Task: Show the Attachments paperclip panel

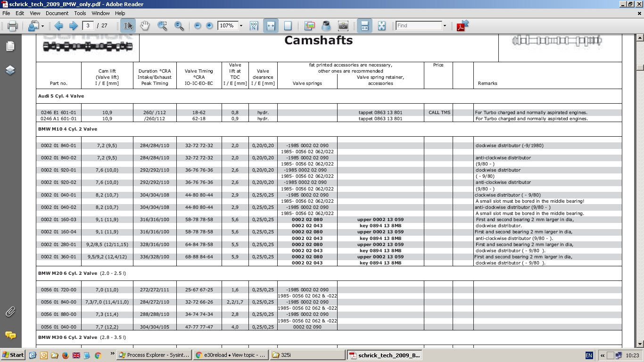Action: (10, 312)
